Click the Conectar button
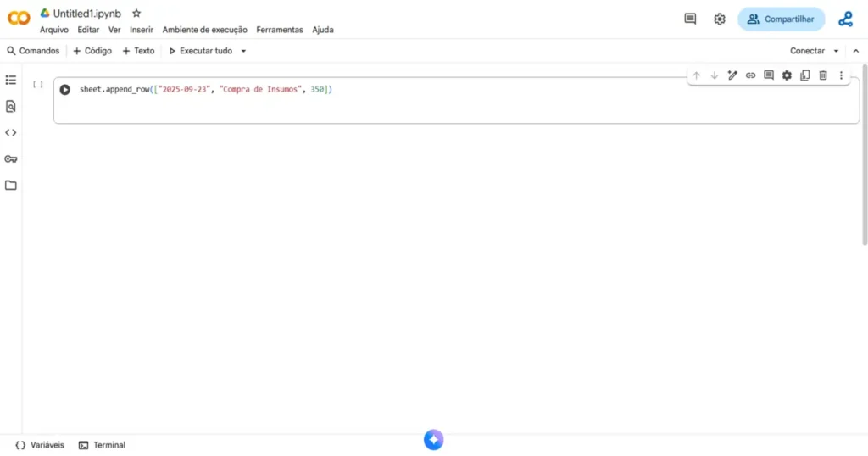 (807, 51)
